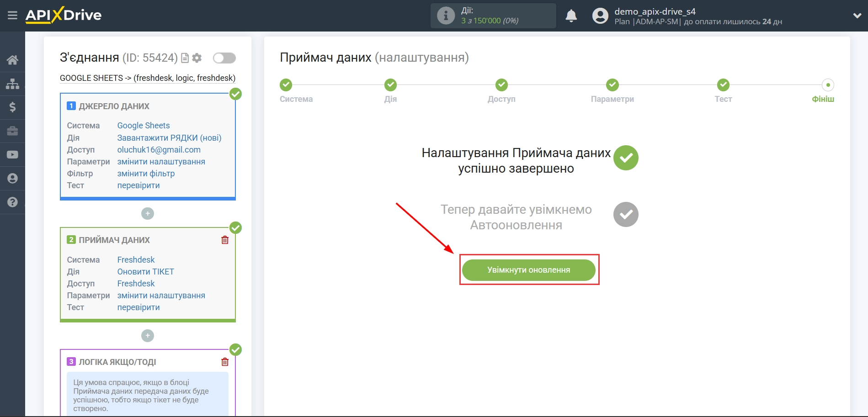The width and height of the screenshot is (868, 417).
Task: Open the profile icon in sidebar
Action: [12, 179]
